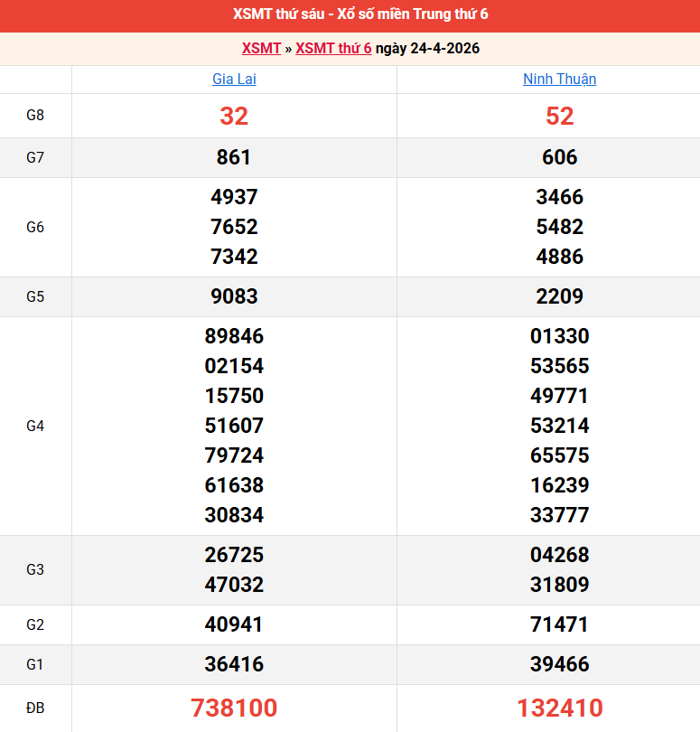Select Ninh Thuận G2 number 71471
Image resolution: width=700 pixels, height=732 pixels.
click(559, 624)
